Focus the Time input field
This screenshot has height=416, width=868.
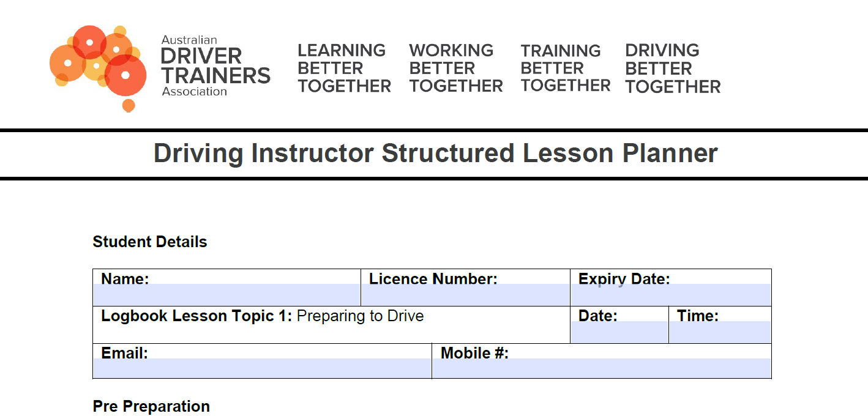(720, 332)
